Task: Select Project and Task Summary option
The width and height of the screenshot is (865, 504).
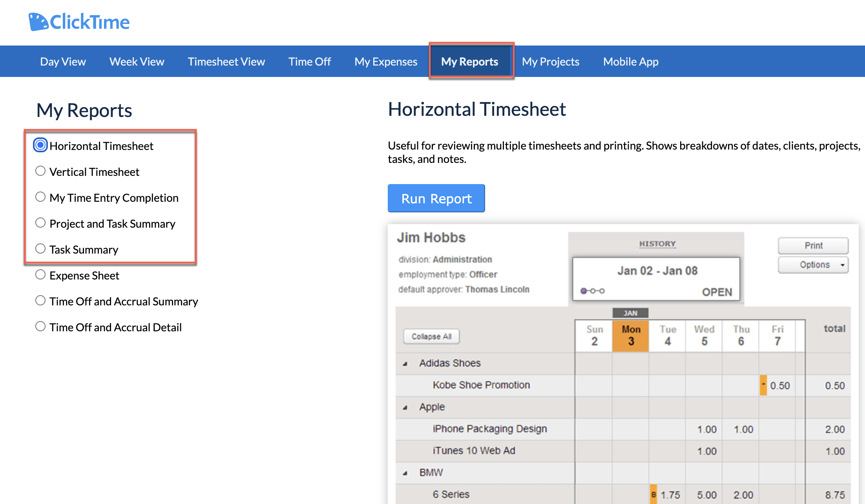Action: point(40,223)
